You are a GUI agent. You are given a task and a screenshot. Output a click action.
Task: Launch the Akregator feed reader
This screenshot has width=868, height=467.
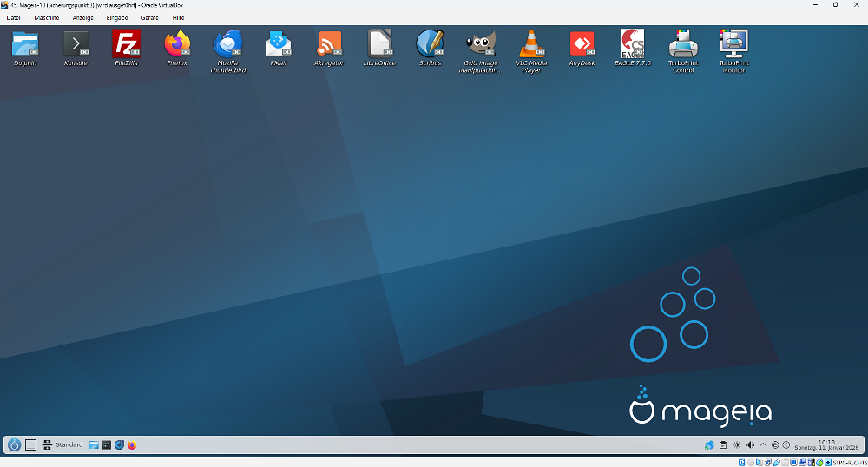[329, 44]
